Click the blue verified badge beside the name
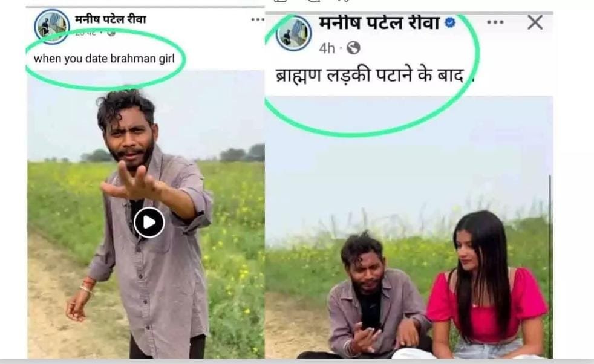Screen dimensions: 594x364 point(449,23)
